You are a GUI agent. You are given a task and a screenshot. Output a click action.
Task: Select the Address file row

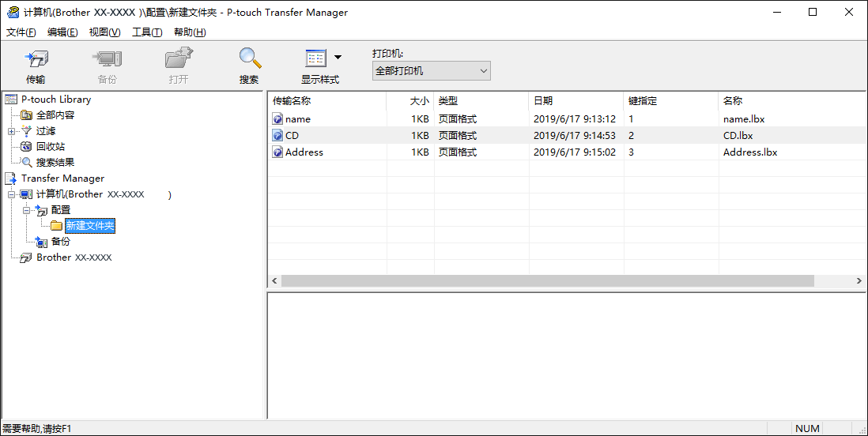tap(567, 152)
